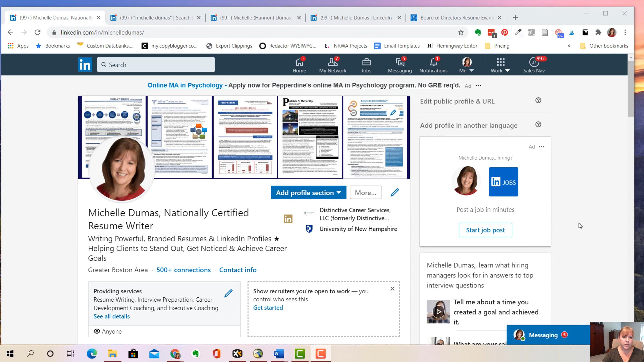Open help for Edit public profile
This screenshot has height=362, width=644.
[x=538, y=100]
